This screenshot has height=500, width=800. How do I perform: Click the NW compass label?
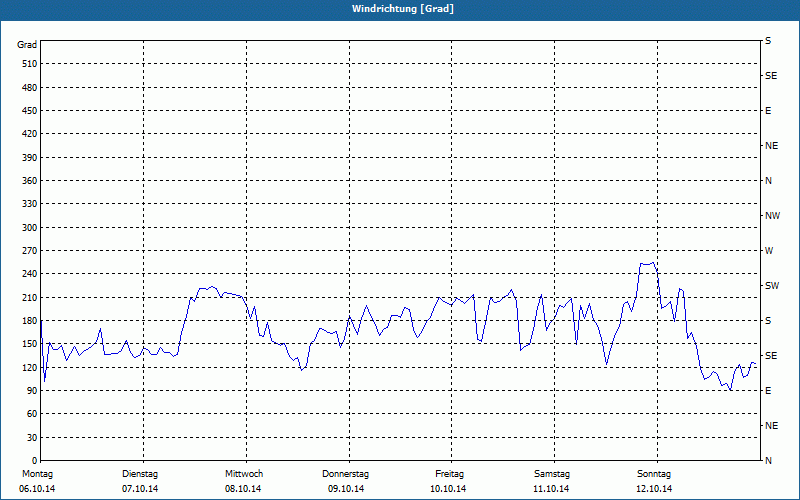[772, 216]
